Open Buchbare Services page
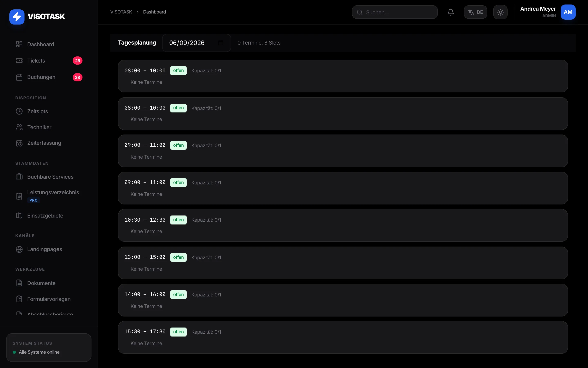The height and width of the screenshot is (368, 588). point(49,177)
